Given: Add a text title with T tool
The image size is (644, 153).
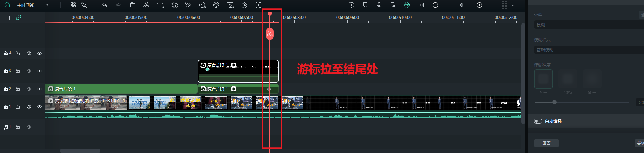Looking at the screenshot, I should click(x=160, y=5).
